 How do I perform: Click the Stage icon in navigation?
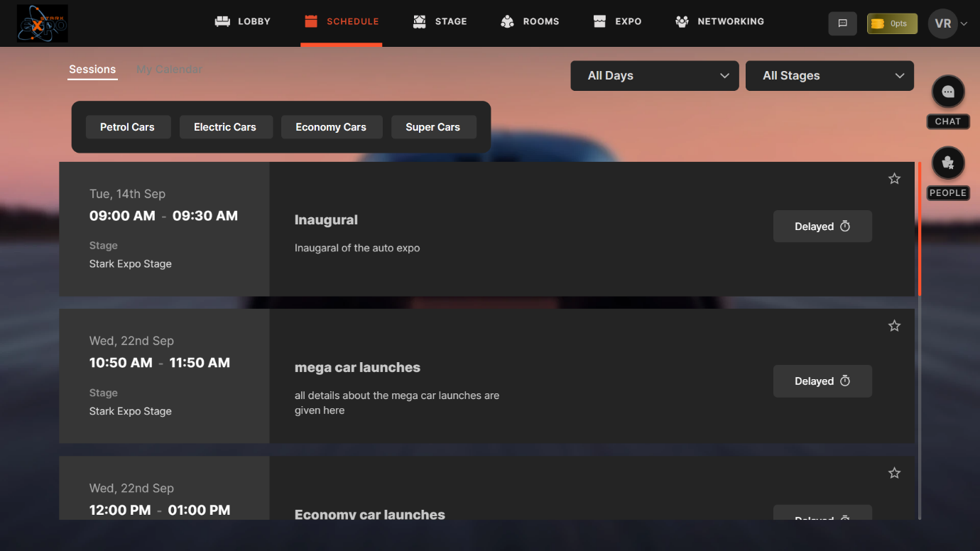[x=420, y=21]
